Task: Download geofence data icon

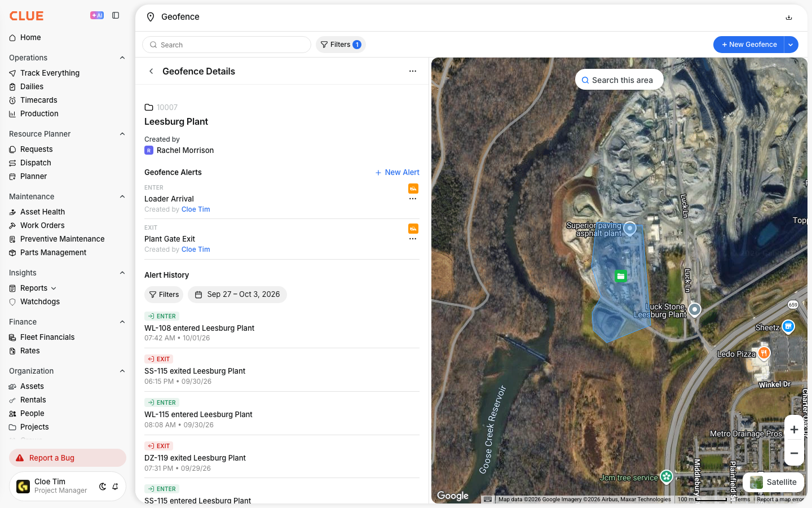Action: click(789, 17)
